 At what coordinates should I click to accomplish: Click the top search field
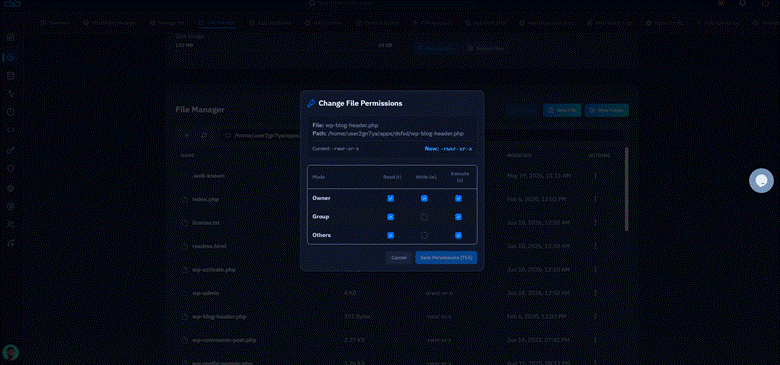tap(390, 3)
